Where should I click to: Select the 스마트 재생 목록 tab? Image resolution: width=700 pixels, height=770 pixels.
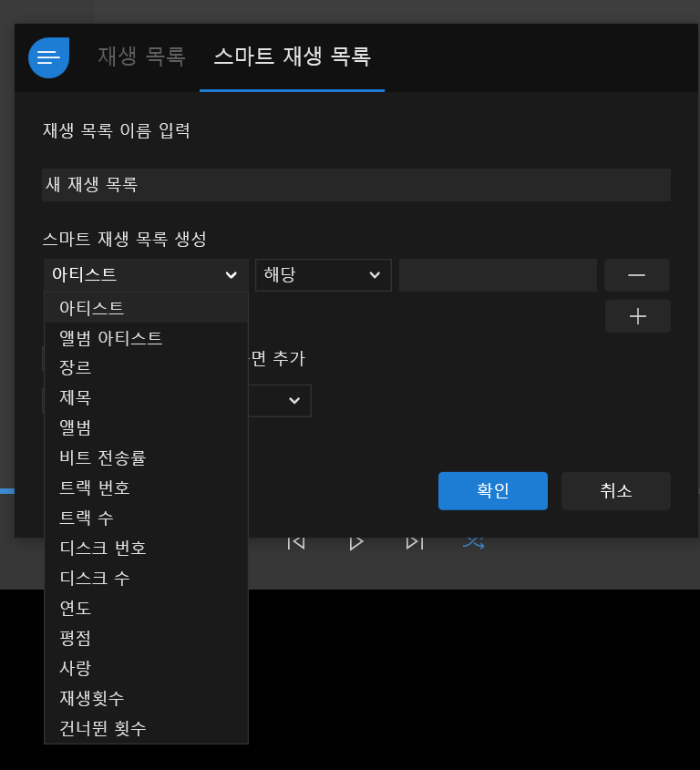(293, 56)
